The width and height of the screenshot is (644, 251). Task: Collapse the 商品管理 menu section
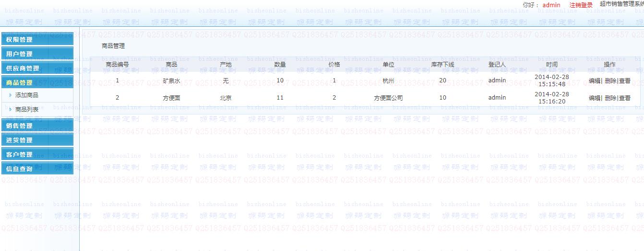(37, 82)
